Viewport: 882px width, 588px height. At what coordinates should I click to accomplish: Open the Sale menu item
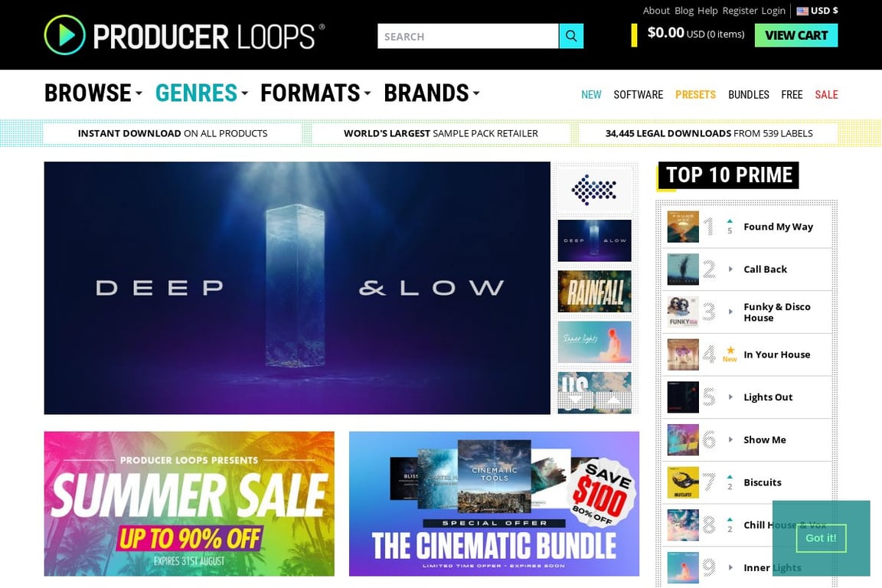click(x=826, y=94)
